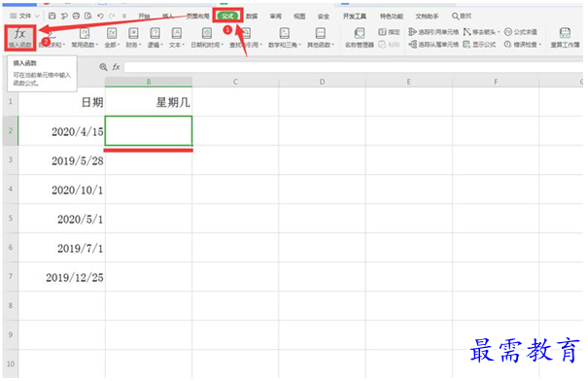Open the 财务 functions category
The height and width of the screenshot is (381, 588).
[x=133, y=38]
